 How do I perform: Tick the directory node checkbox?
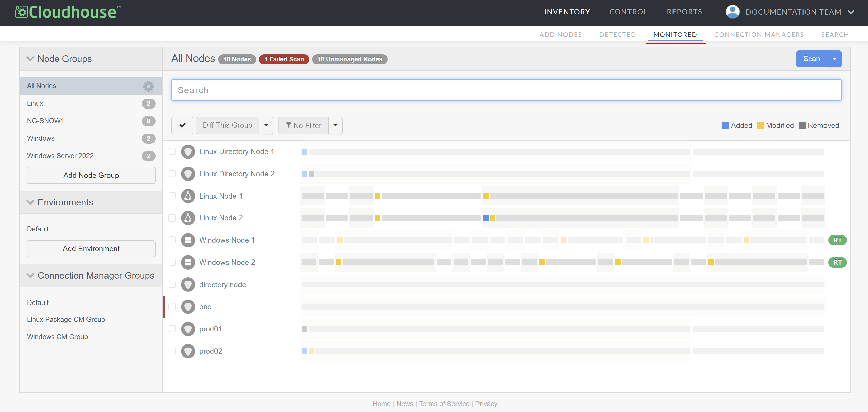click(172, 285)
